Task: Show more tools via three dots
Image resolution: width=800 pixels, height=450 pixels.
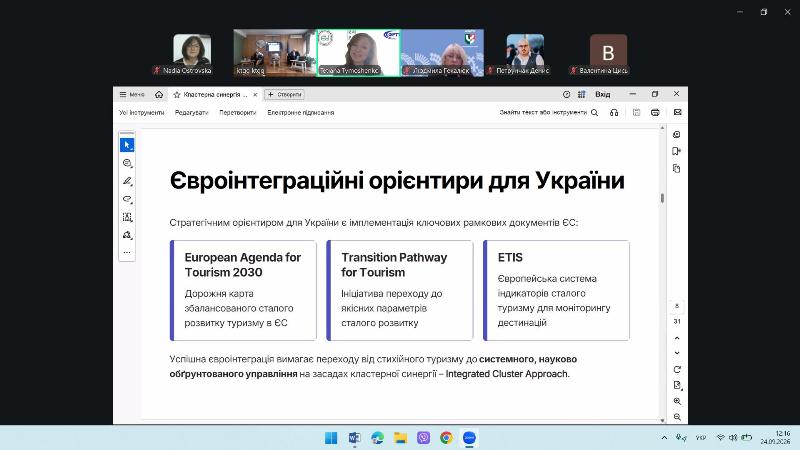Action: click(127, 252)
